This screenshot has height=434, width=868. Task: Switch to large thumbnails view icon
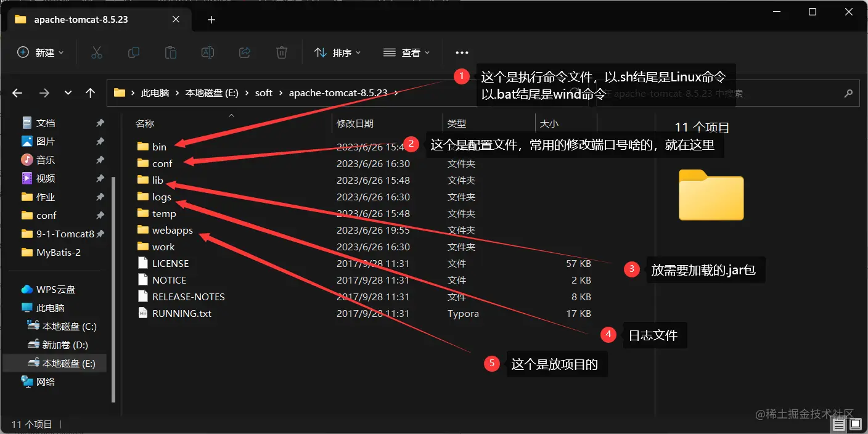(x=854, y=425)
